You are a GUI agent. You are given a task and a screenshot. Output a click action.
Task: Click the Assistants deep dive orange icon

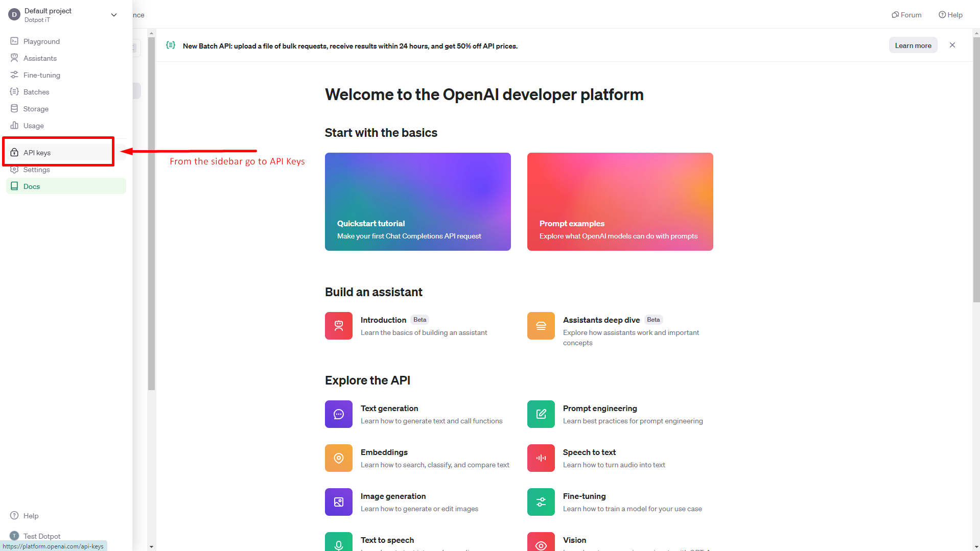point(541,326)
